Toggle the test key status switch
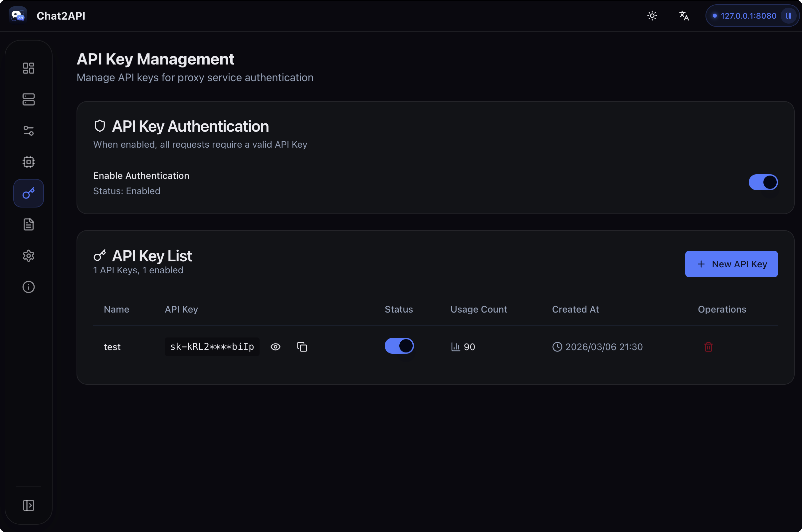 click(399, 346)
